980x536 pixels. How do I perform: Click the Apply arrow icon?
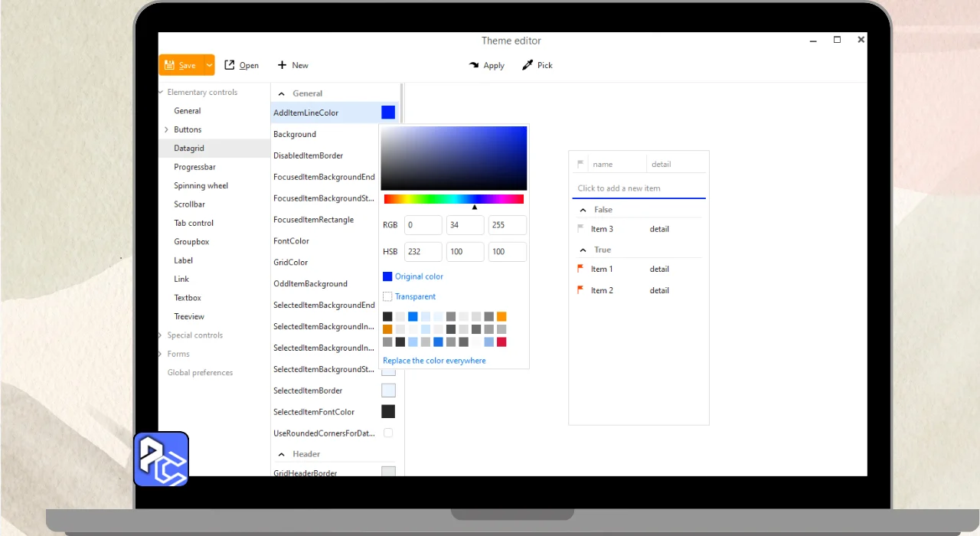coord(474,65)
